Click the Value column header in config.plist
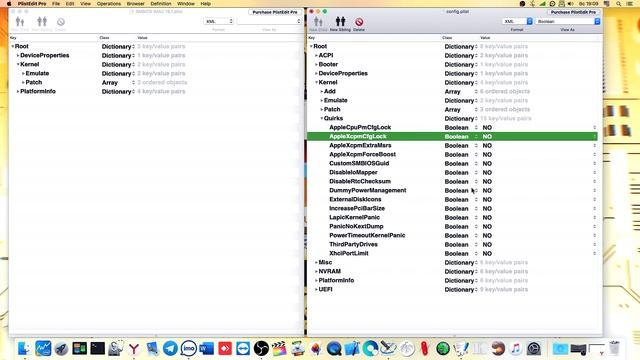640x360 pixels. click(x=485, y=38)
